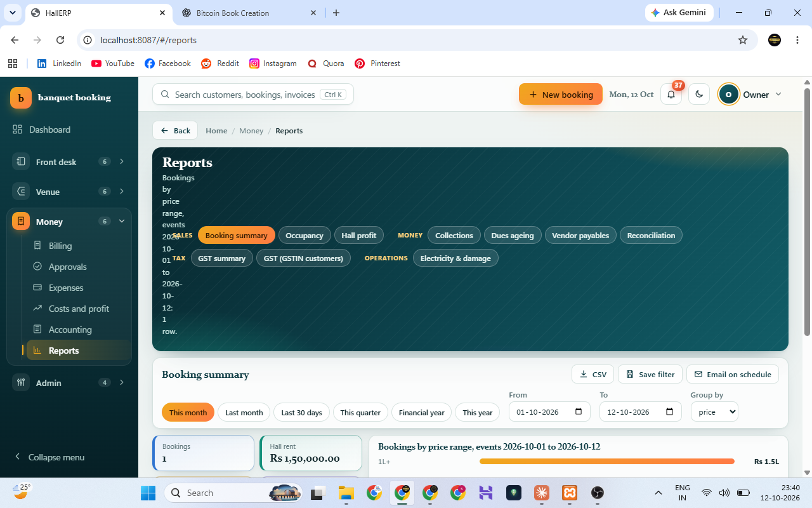This screenshot has height=508, width=812.
Task: Open the Group by dropdown
Action: [x=714, y=412]
